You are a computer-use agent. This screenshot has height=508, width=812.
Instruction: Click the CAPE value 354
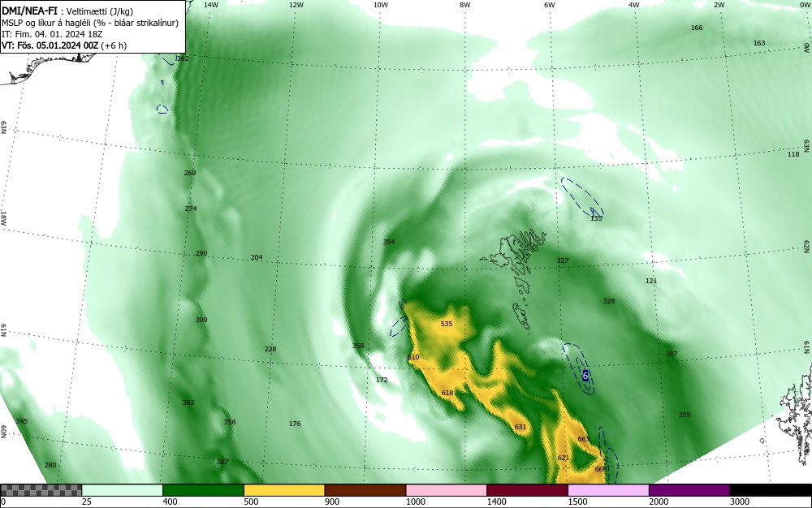point(389,242)
